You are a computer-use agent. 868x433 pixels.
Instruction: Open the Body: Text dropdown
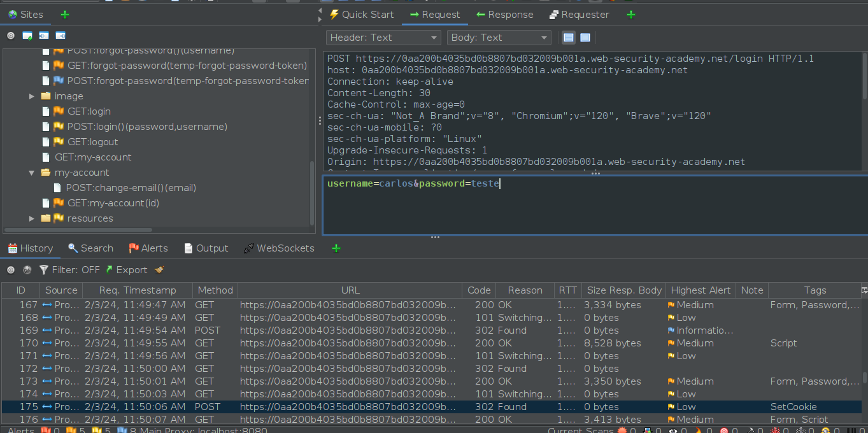499,38
